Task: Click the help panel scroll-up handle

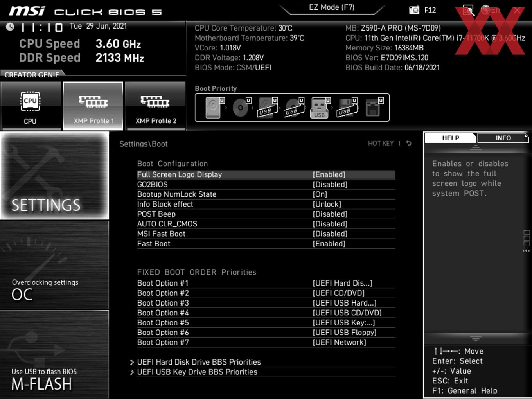Action: 476,147
